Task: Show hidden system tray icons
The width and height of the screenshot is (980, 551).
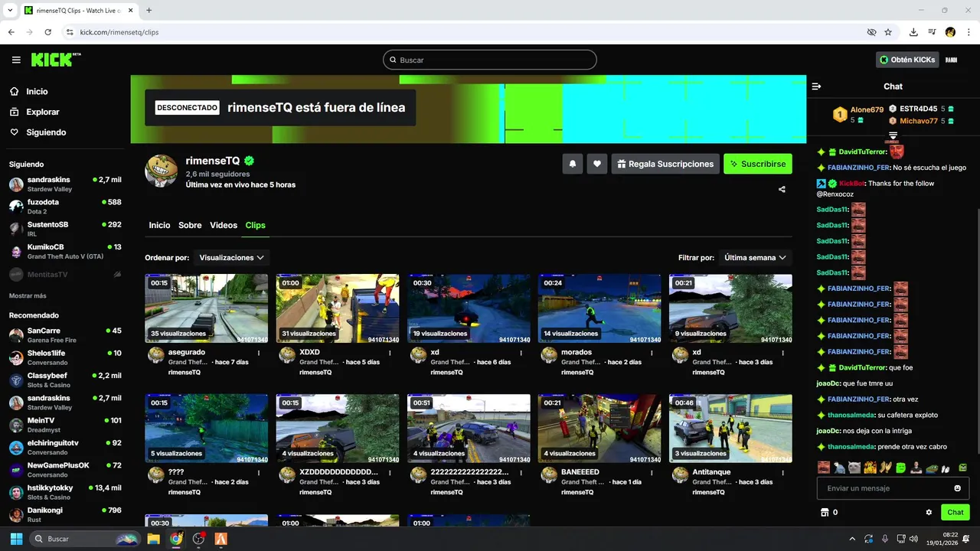Action: [852, 539]
